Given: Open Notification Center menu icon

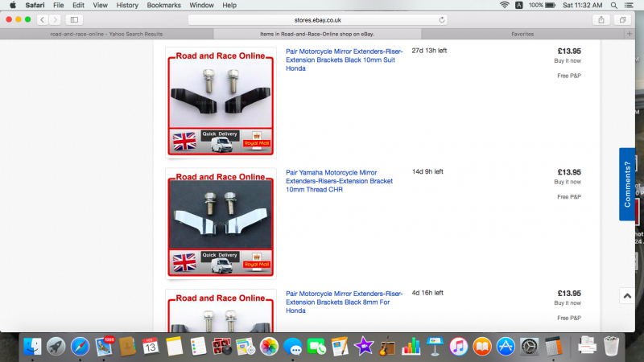Looking at the screenshot, I should (x=629, y=6).
